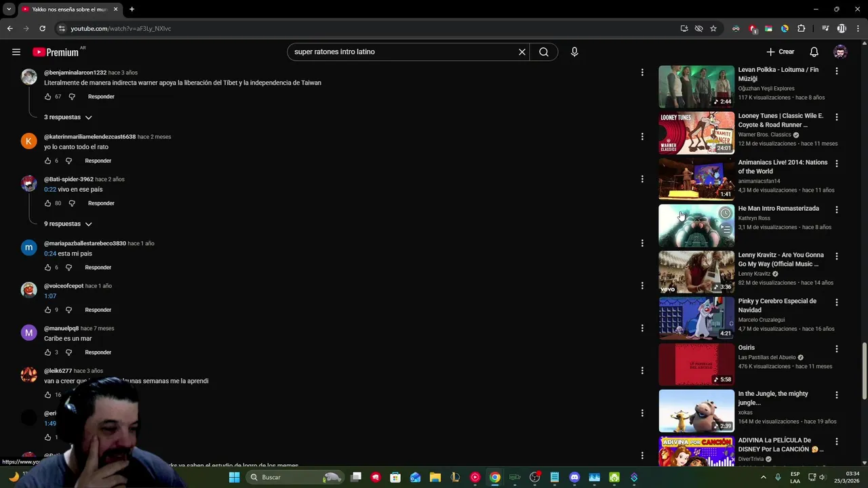Viewport: 868px width, 488px height.
Task: Open the notifications bell
Action: (x=814, y=52)
